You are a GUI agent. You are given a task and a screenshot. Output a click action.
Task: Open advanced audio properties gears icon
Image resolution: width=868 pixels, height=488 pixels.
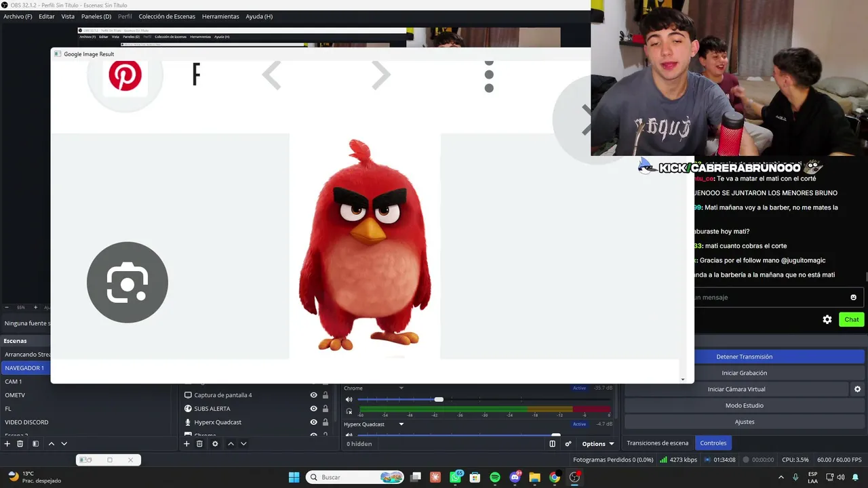[x=568, y=444]
